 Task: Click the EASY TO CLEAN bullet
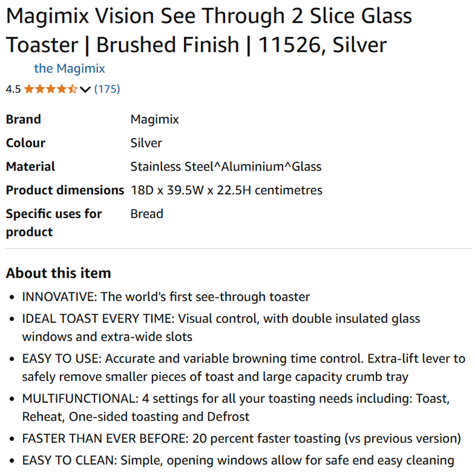pos(238,461)
